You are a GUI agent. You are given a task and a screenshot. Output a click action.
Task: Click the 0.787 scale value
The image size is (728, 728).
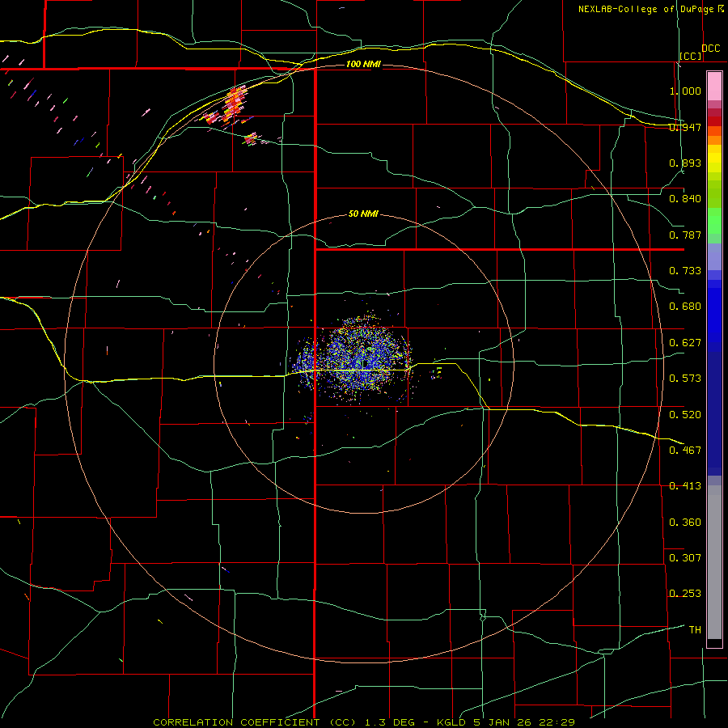(x=685, y=235)
